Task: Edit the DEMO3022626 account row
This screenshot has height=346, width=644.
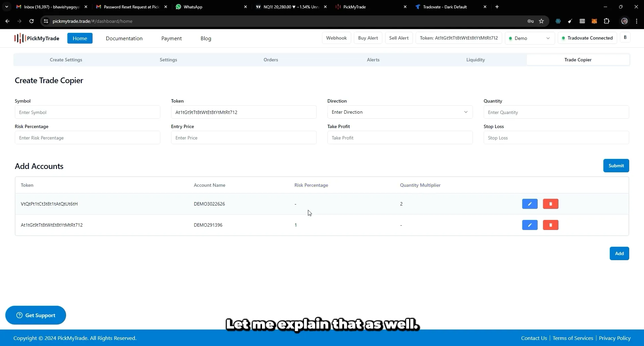Action: coord(530,204)
